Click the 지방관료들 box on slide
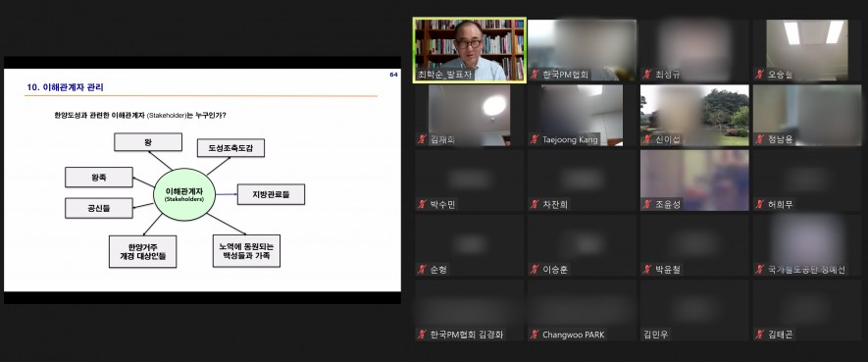This screenshot has width=868, height=362. pyautogui.click(x=271, y=194)
